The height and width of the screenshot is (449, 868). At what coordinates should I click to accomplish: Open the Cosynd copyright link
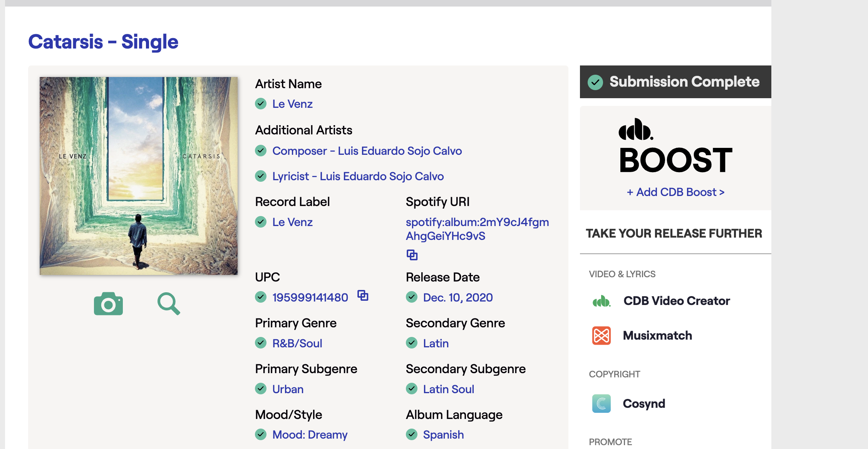[x=644, y=404]
